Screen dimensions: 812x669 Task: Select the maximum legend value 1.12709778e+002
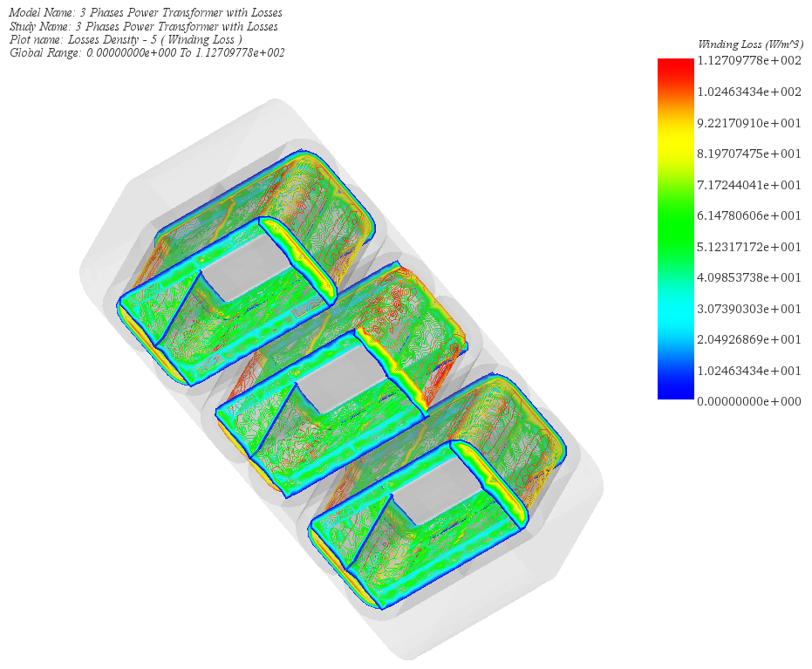[x=748, y=61]
